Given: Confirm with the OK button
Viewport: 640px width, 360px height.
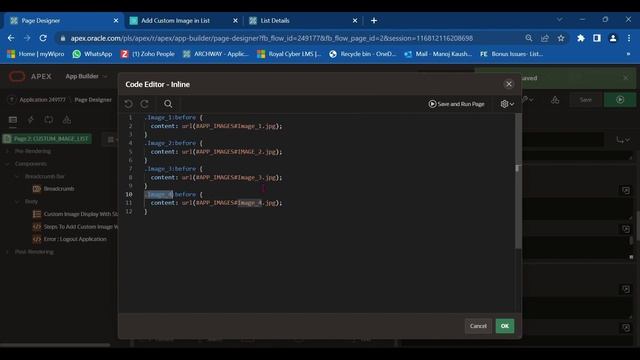Looking at the screenshot, I should click(x=505, y=326).
